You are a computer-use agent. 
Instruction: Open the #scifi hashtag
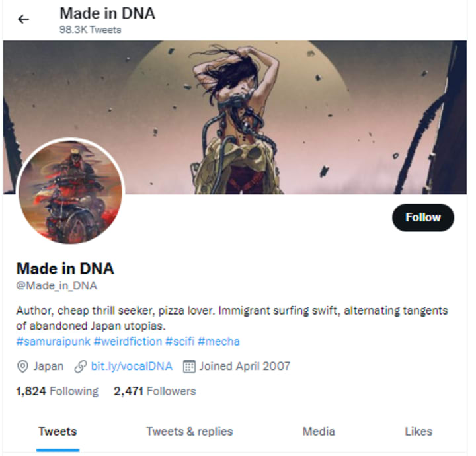[x=180, y=341]
